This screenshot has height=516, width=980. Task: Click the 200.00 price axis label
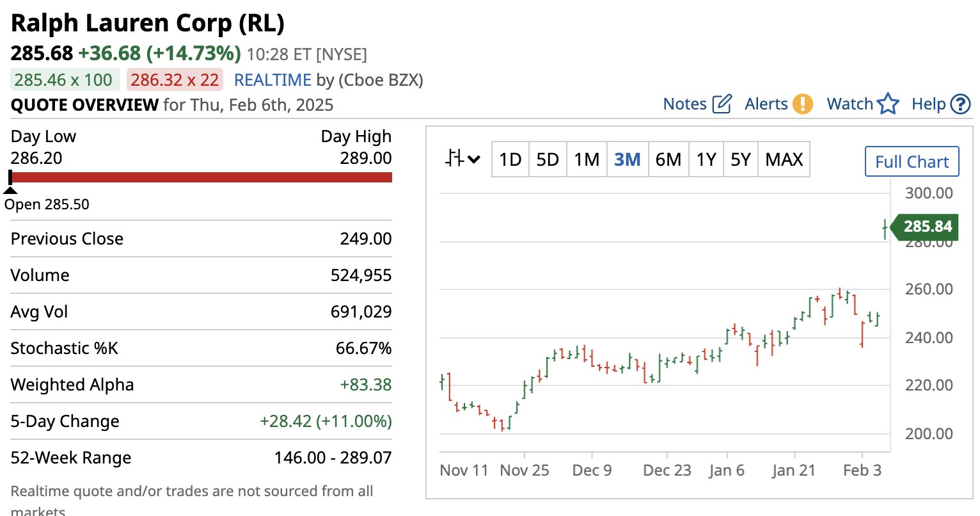pos(929,434)
